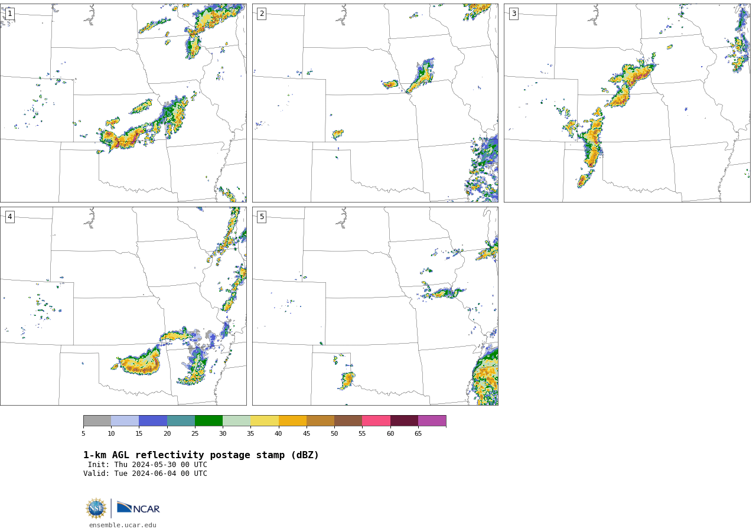The width and height of the screenshot is (756, 532).
Task: Click the number label on panel 4
Action: click(9, 217)
